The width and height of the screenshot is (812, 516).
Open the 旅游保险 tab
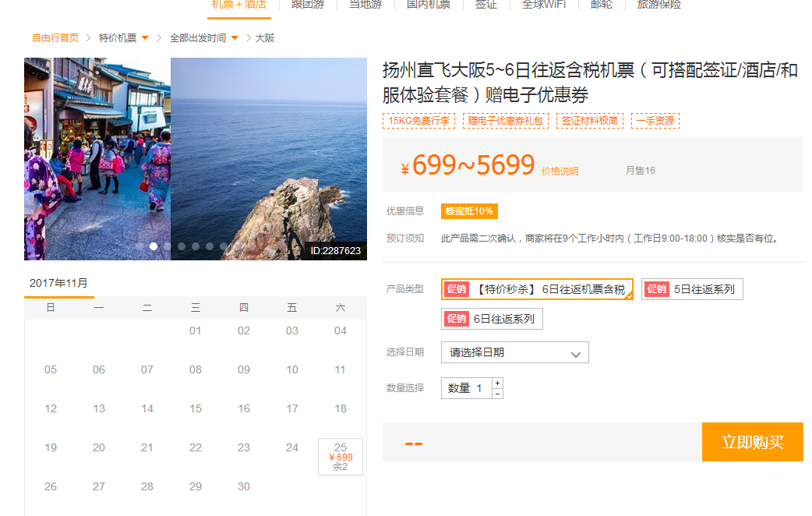[658, 5]
